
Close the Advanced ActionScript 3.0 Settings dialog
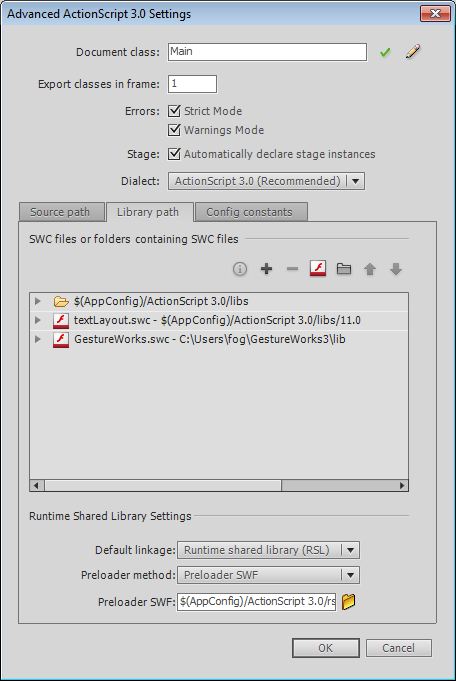tap(435, 14)
